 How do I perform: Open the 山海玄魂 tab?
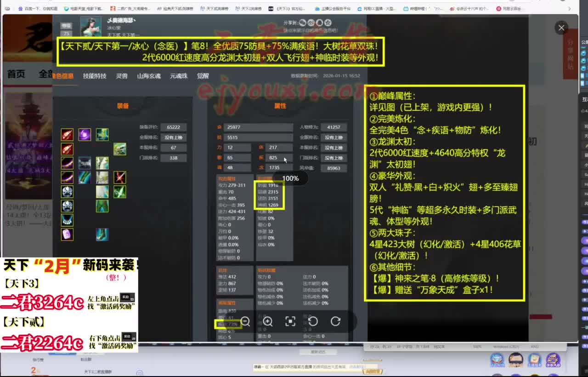[149, 76]
